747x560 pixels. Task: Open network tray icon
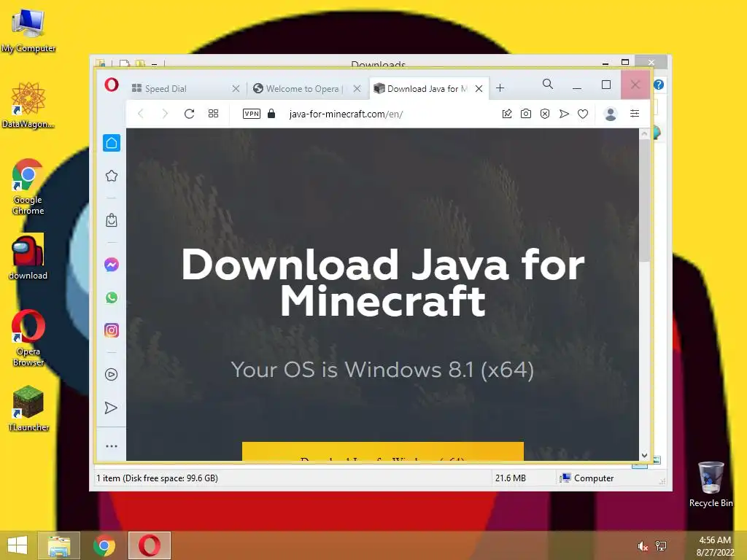pyautogui.click(x=661, y=546)
